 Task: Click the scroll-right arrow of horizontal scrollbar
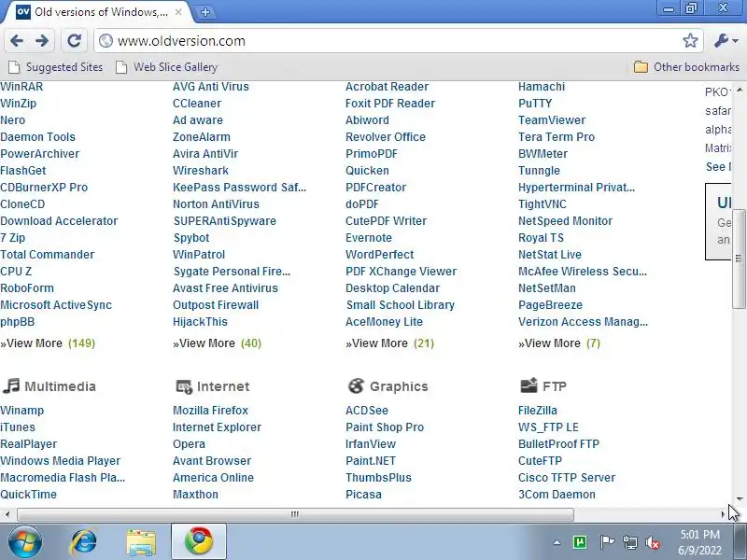click(723, 514)
